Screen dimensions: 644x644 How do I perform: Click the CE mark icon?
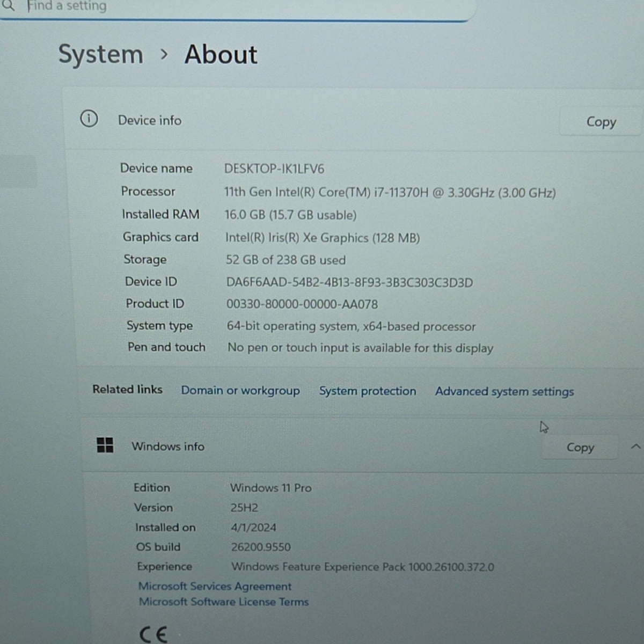point(153,634)
